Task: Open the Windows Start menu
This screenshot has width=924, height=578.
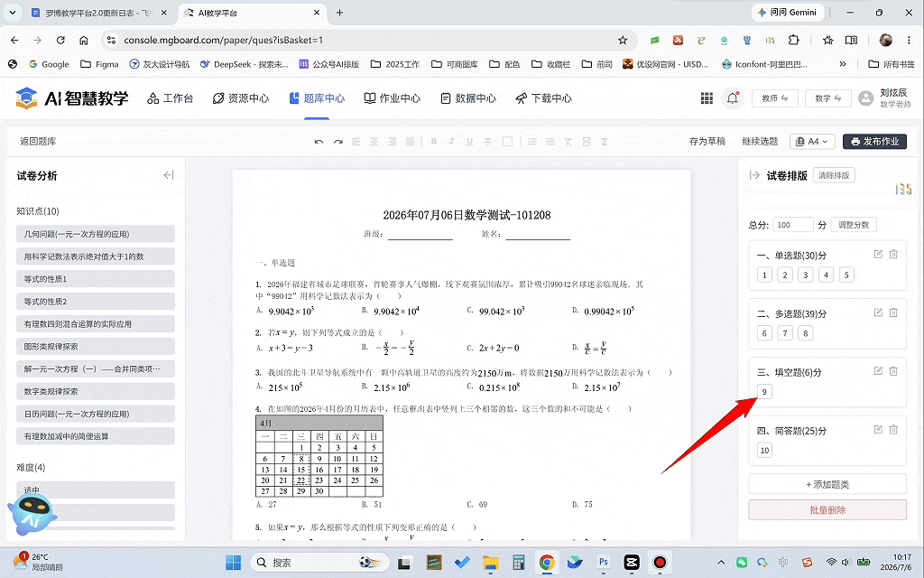Action: pyautogui.click(x=234, y=563)
